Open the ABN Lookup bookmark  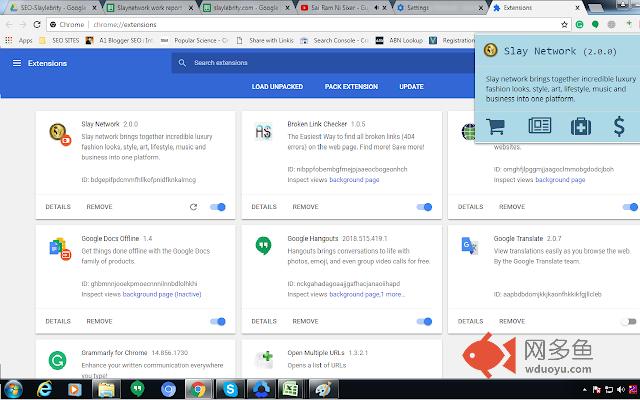[399, 40]
